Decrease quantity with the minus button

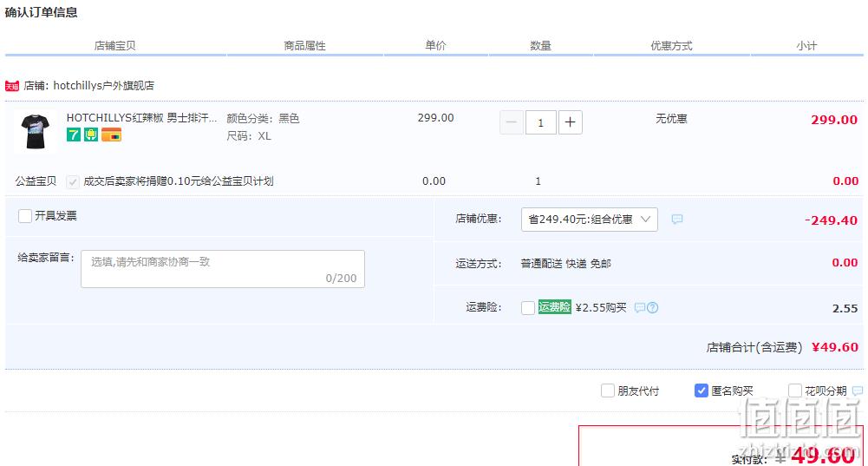click(x=512, y=122)
